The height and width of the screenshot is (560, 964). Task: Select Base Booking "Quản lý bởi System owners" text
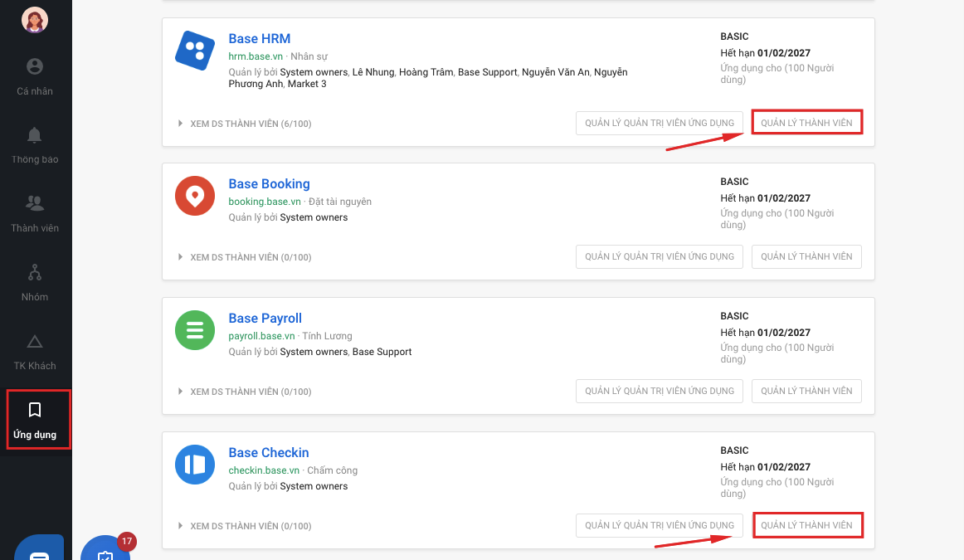point(288,217)
